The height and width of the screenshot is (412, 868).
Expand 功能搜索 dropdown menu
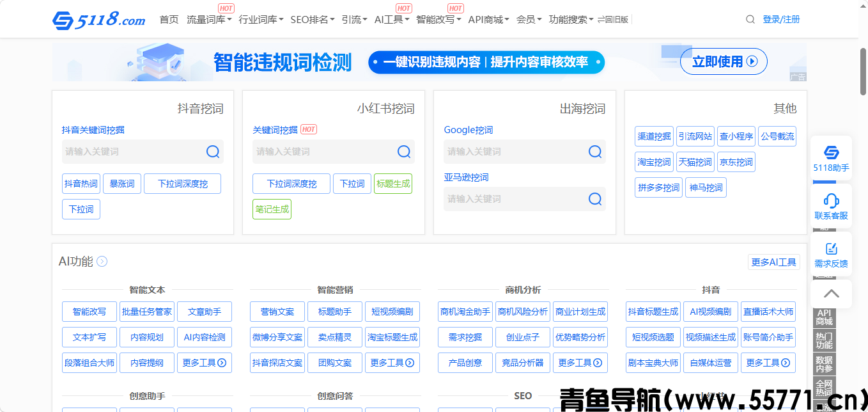(571, 20)
